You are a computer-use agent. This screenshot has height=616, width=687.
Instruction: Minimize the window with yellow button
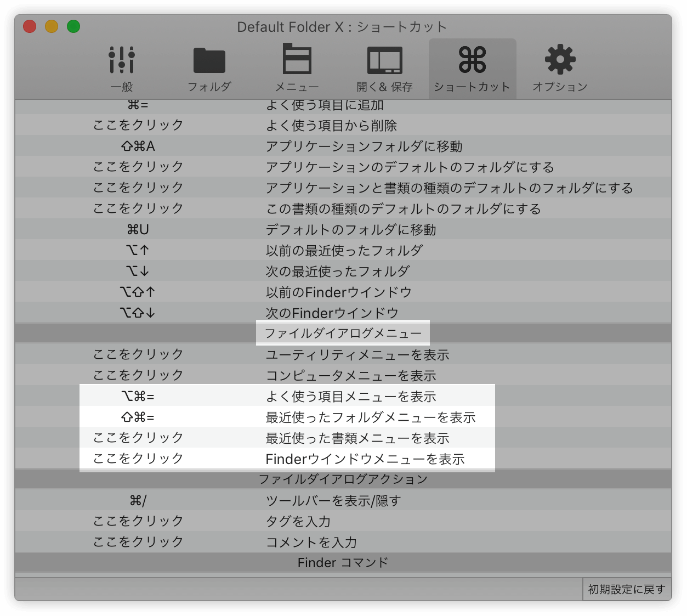click(x=52, y=26)
